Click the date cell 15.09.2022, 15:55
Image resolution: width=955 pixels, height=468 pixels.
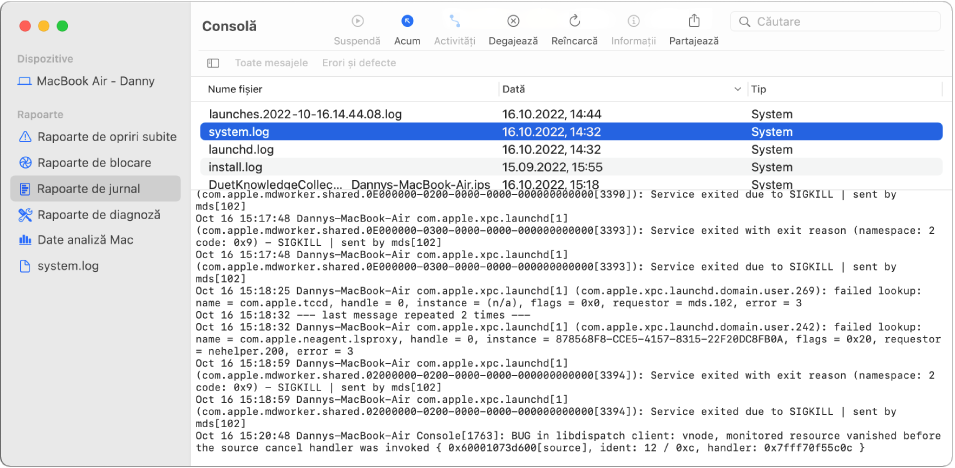[552, 167]
